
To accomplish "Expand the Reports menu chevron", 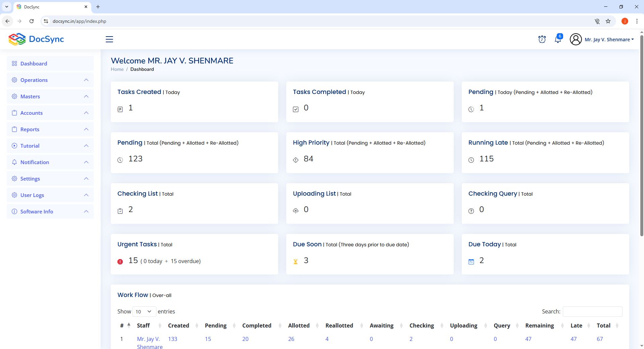I will (86, 129).
